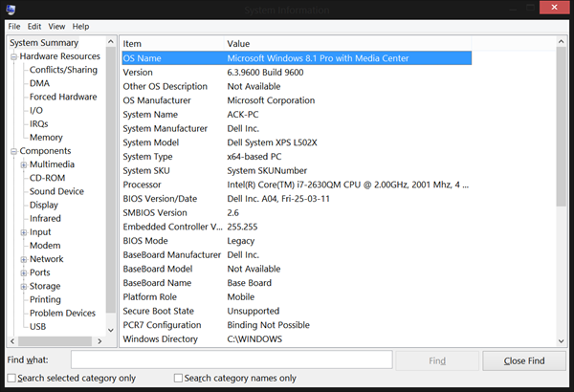Expand the Storage category
574x392 pixels.
click(x=23, y=286)
